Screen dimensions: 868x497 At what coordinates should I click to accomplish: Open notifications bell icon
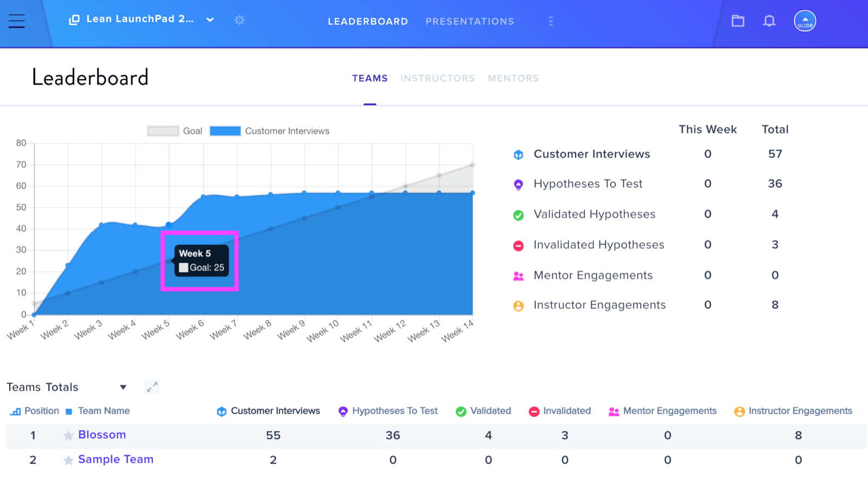769,21
